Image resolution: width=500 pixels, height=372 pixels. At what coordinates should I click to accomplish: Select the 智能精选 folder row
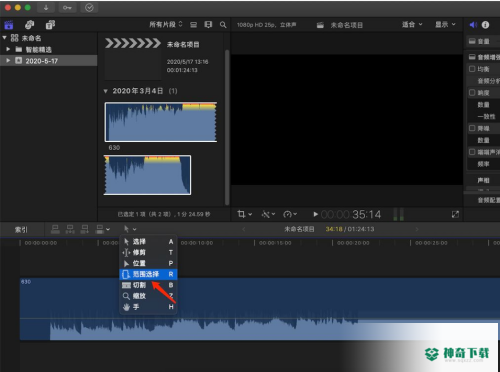click(x=49, y=49)
